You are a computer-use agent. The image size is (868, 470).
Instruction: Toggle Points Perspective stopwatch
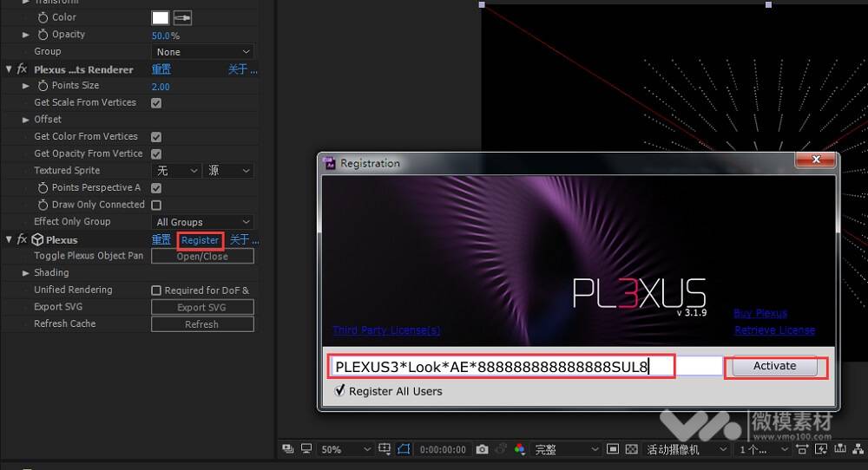[x=43, y=188]
